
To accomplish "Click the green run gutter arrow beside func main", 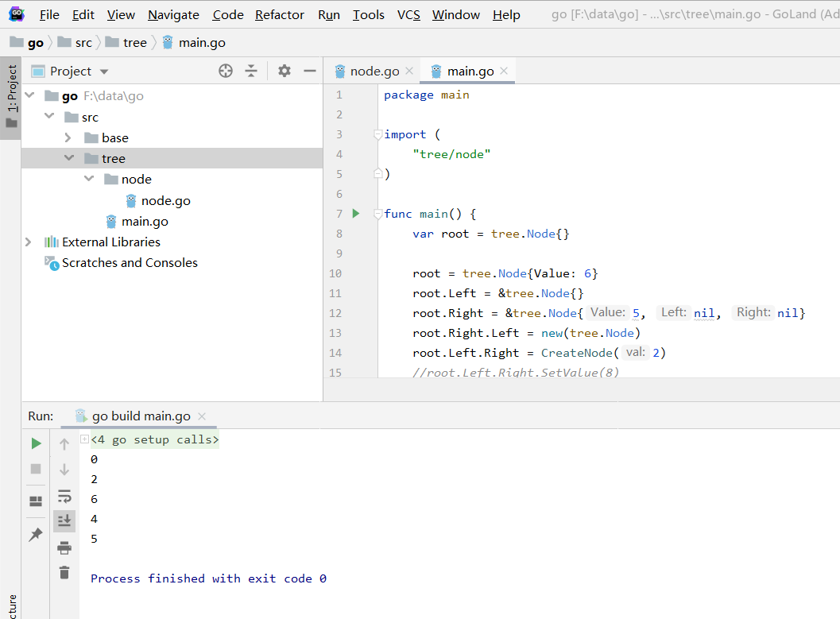I will 356,214.
